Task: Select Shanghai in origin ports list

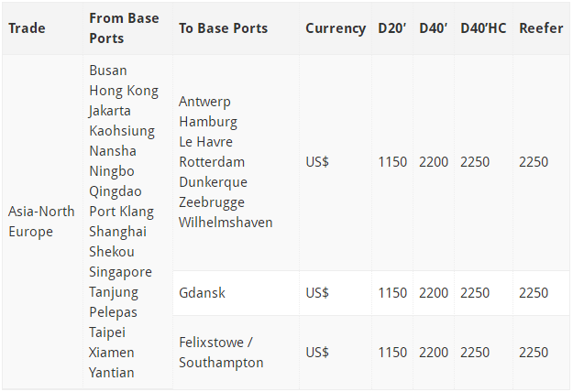Action: tap(117, 232)
